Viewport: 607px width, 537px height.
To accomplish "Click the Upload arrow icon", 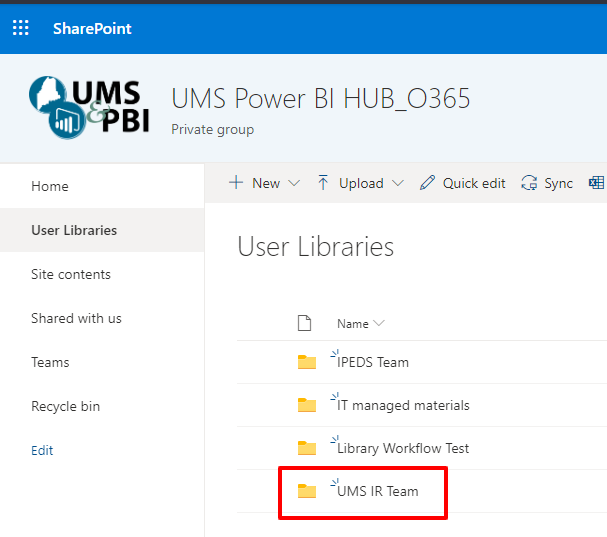I will pos(323,183).
